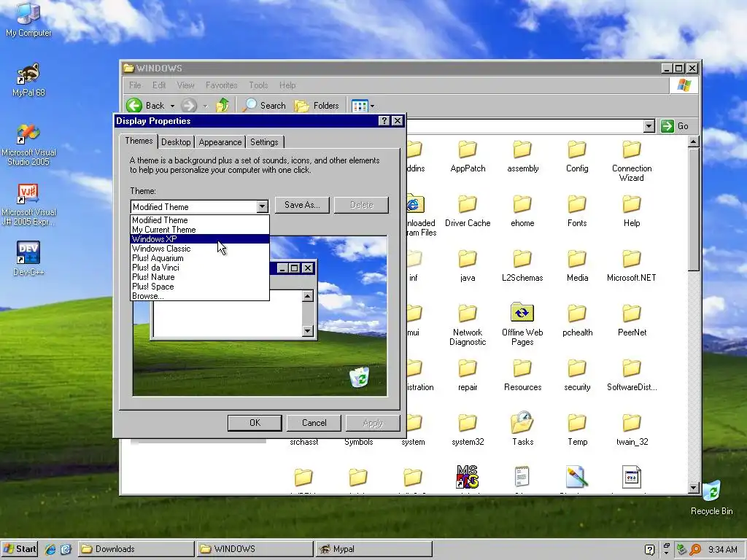Switch to Mypal taskbar button
747x560 pixels.
(x=373, y=549)
